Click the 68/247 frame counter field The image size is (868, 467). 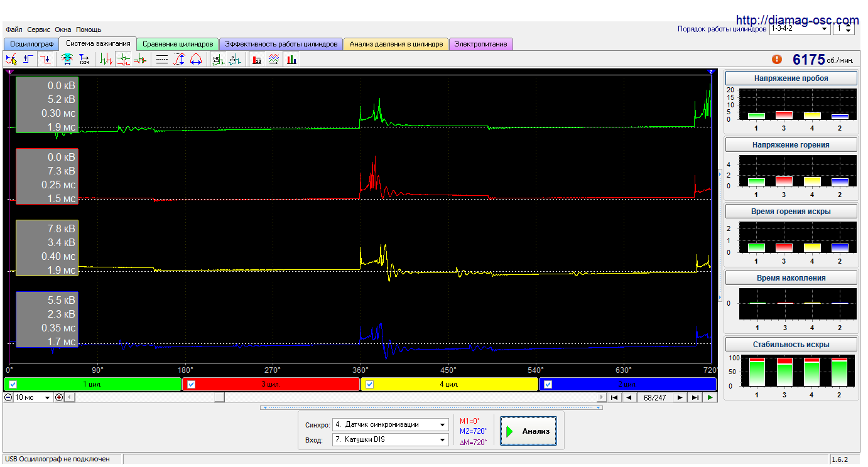pyautogui.click(x=655, y=397)
